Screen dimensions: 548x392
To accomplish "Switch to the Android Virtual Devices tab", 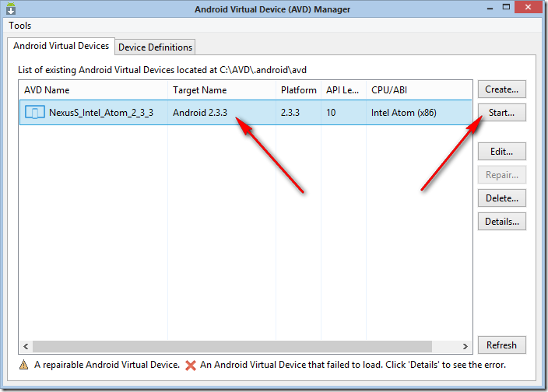I will pos(61,46).
